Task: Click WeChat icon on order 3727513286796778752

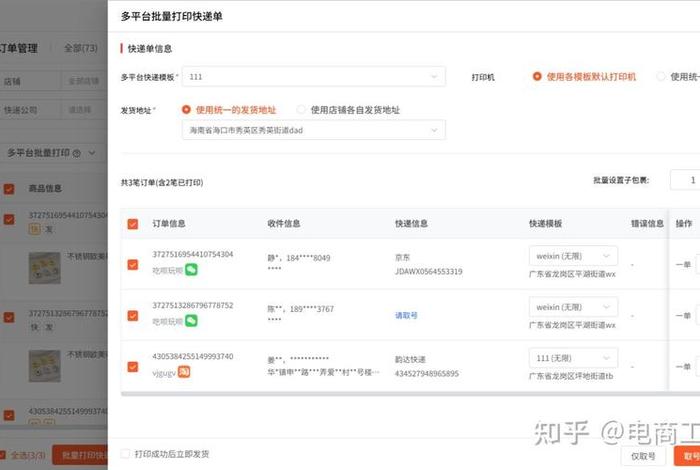Action: (191, 320)
